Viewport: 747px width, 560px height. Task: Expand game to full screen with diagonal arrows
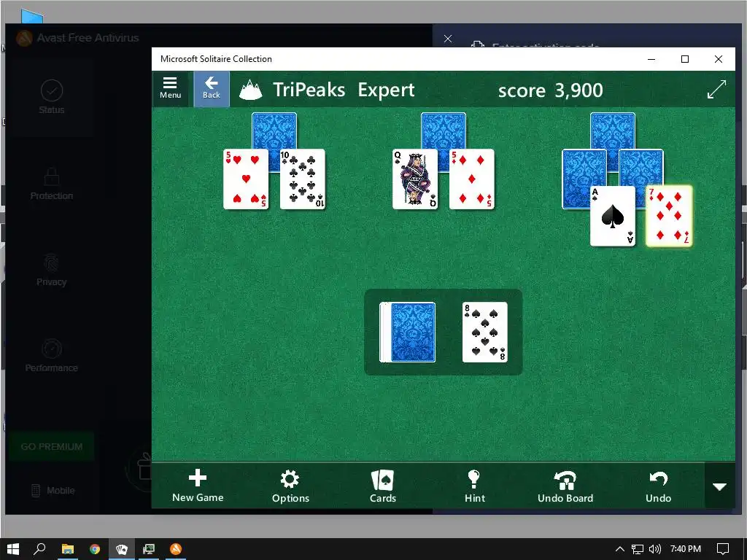[x=716, y=89]
